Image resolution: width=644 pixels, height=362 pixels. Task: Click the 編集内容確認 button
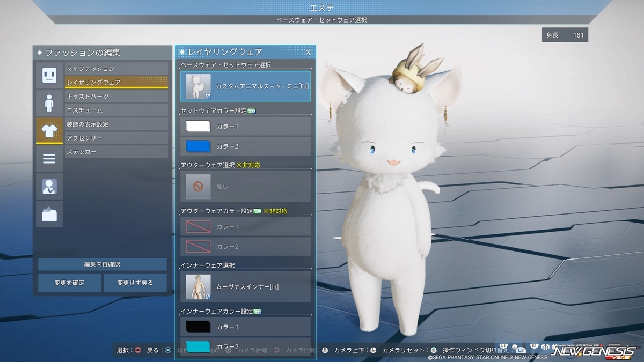pos(102,264)
